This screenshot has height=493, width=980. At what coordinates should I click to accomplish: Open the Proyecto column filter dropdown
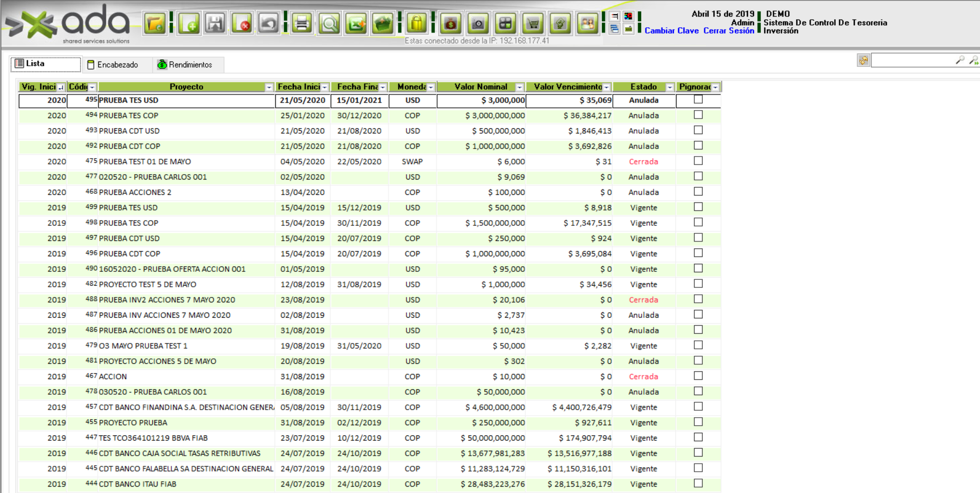coord(269,87)
